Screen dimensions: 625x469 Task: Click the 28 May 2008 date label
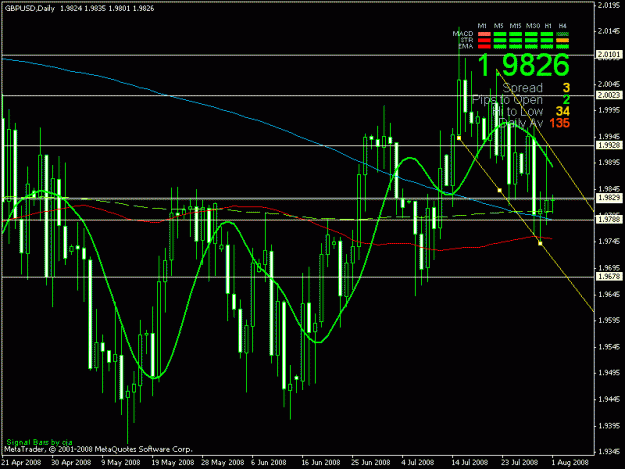222,462
